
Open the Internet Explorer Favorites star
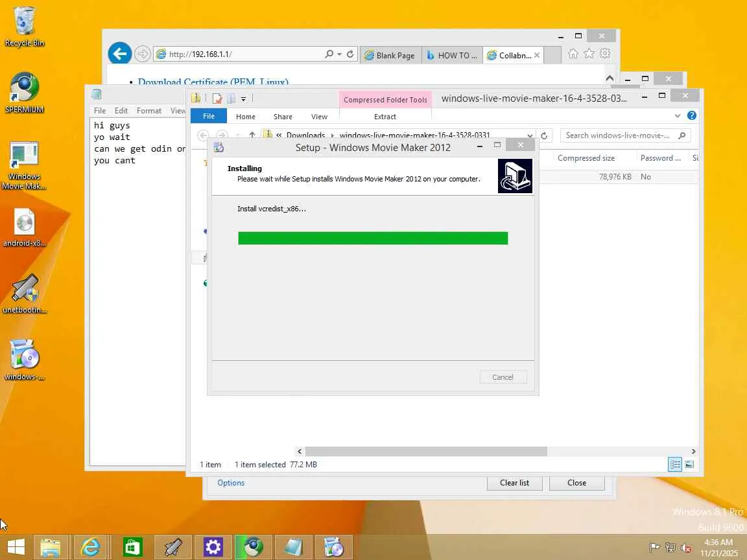(x=589, y=53)
